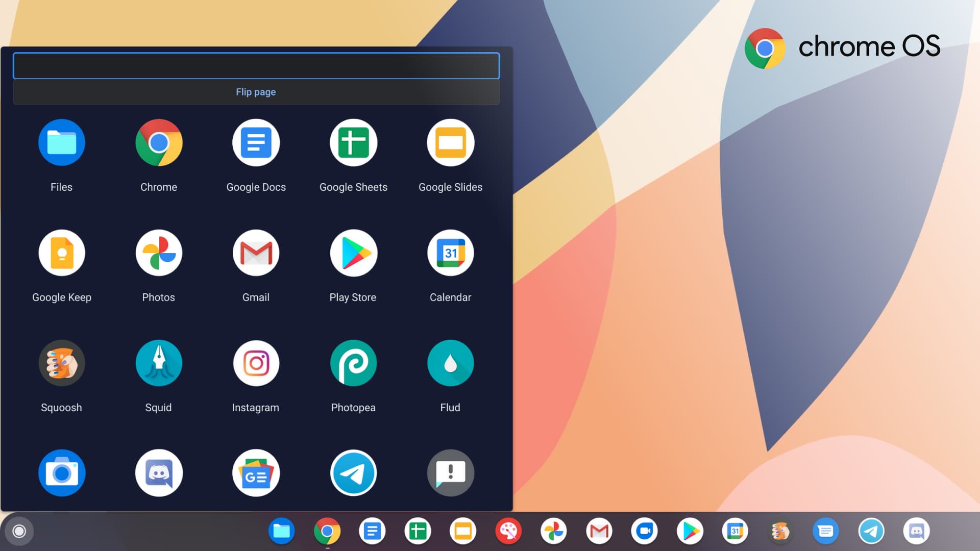Launch Google Meet from taskbar
This screenshot has width=980, height=551.
[644, 531]
